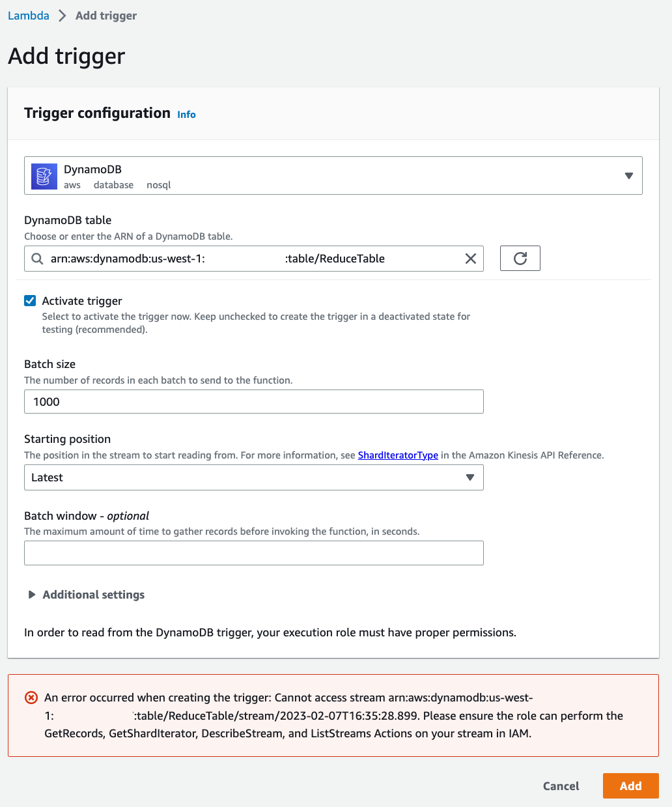Image resolution: width=672 pixels, height=807 pixels.
Task: Click the breadcrumb chevron separator
Action: click(x=63, y=16)
